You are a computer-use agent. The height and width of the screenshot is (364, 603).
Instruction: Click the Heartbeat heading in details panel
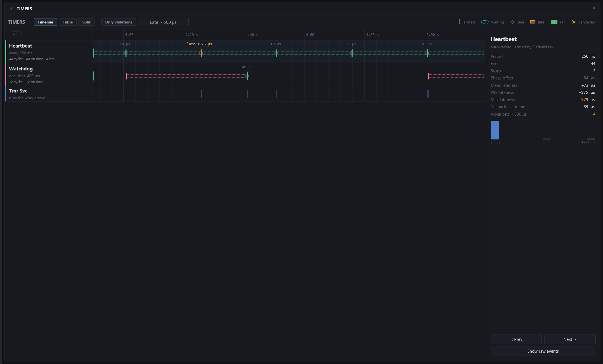503,39
